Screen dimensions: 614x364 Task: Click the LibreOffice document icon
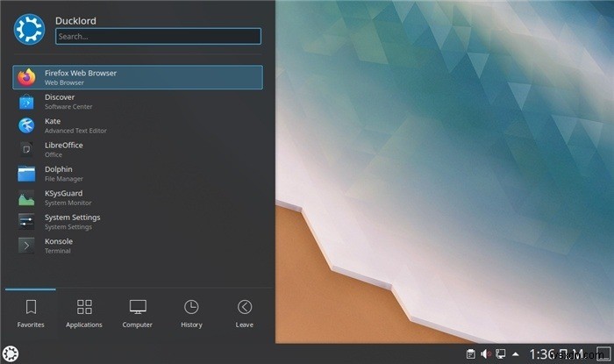(26, 149)
